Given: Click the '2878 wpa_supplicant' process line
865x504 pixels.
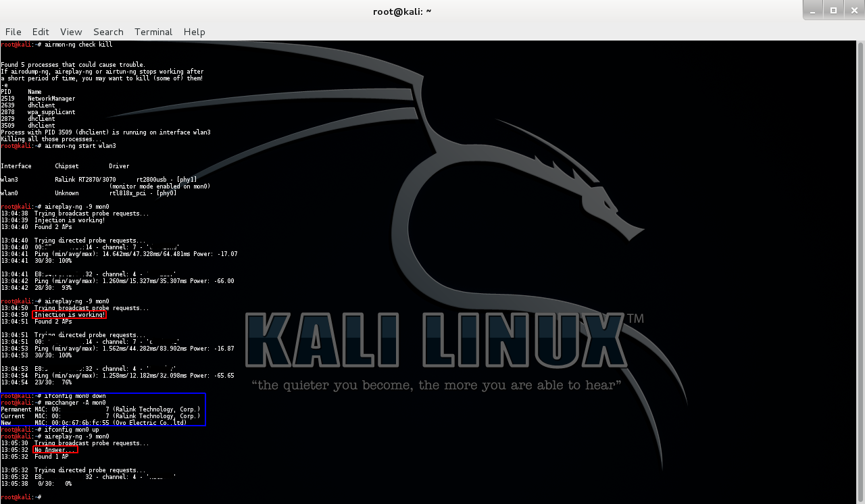Looking at the screenshot, I should 39,112.
